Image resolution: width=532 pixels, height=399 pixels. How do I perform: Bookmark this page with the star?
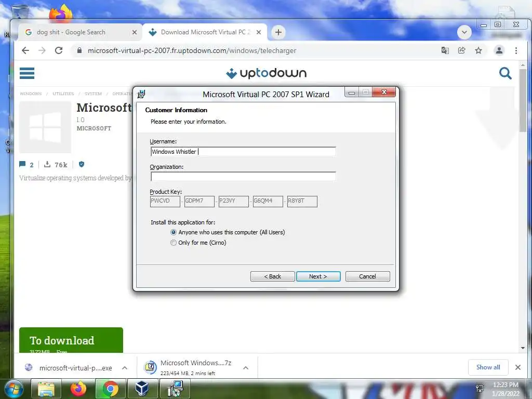click(478, 50)
